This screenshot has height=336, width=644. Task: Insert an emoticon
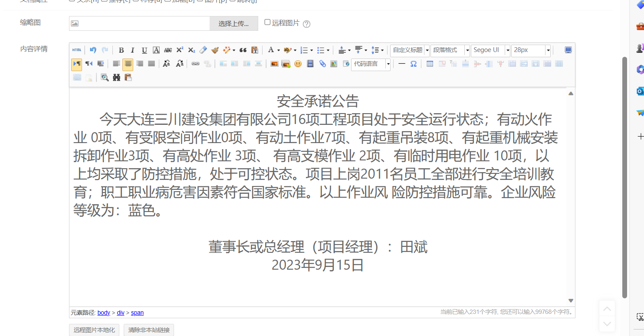pos(298,64)
